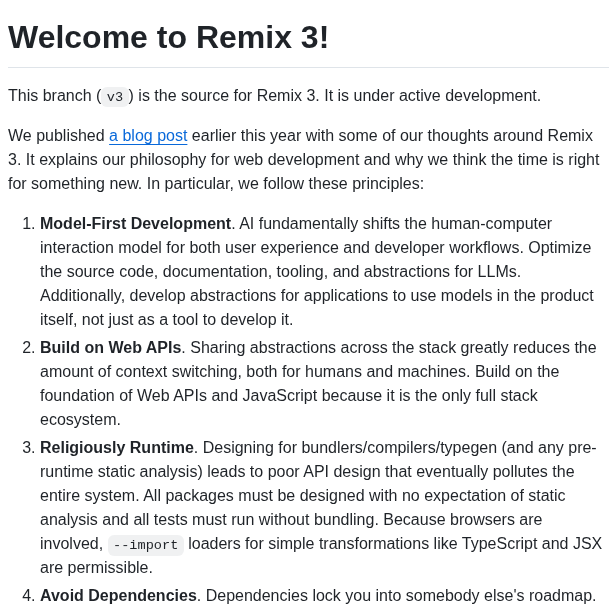Click the 'v3' inline code tag

click(115, 97)
